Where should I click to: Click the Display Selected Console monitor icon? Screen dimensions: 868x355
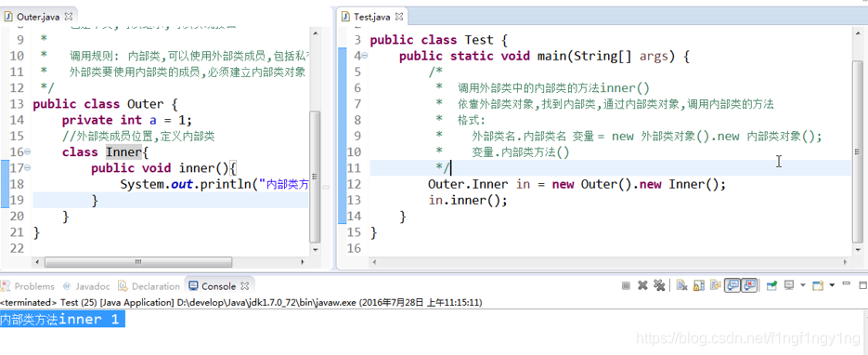(x=789, y=284)
